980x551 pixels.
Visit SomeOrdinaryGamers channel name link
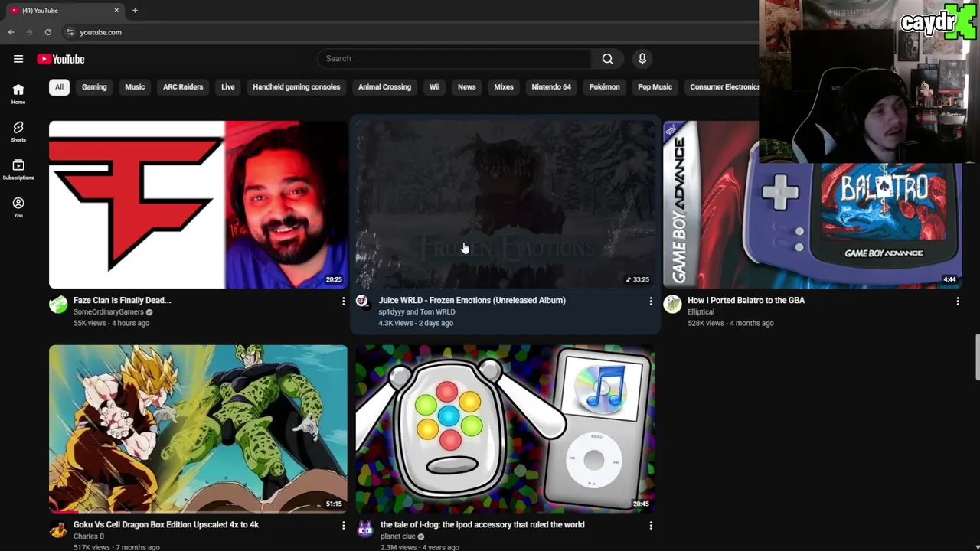tap(109, 312)
